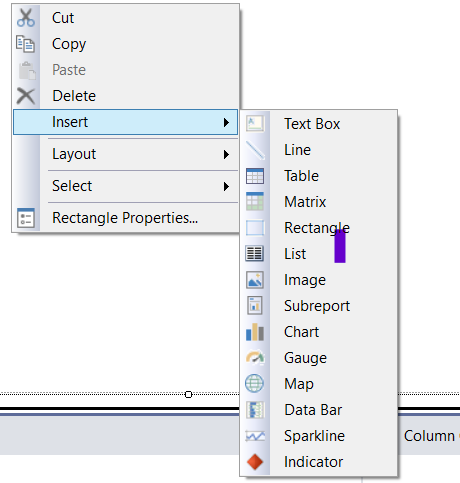Image resolution: width=460 pixels, height=483 pixels.
Task: Click the Text Box icon
Action: coord(255,124)
